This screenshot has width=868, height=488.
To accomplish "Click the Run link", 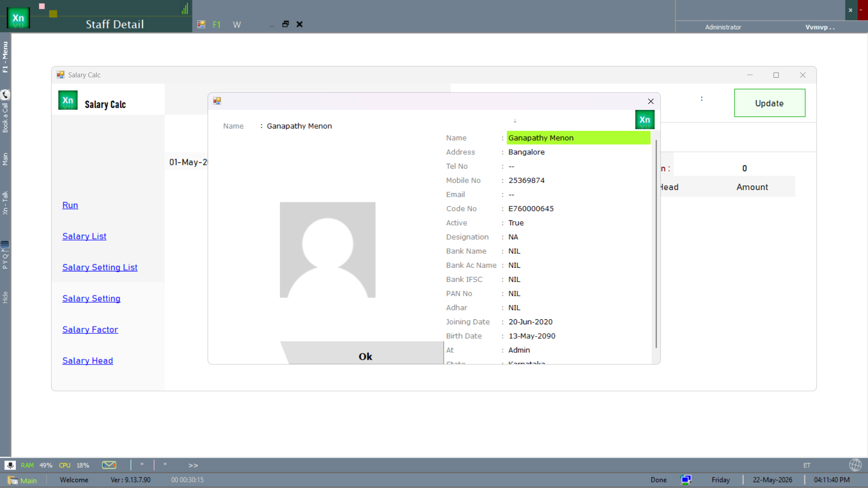I will pos(70,205).
